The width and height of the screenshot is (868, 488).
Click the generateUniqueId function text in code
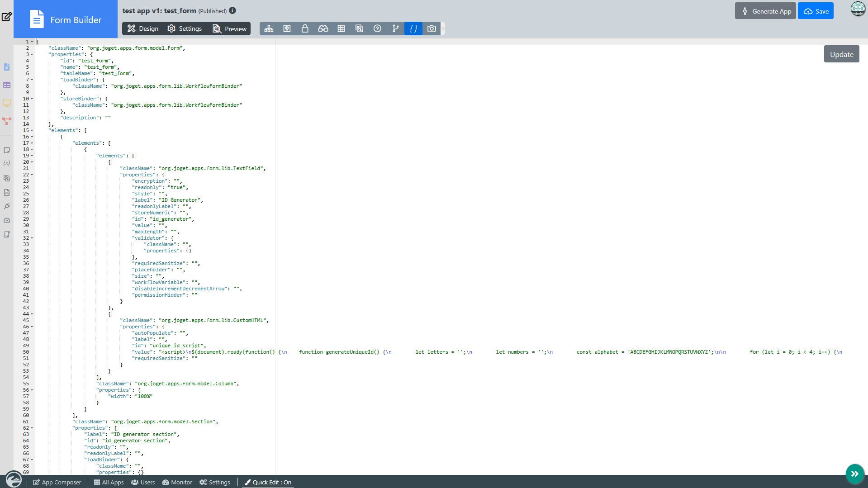tap(339, 352)
